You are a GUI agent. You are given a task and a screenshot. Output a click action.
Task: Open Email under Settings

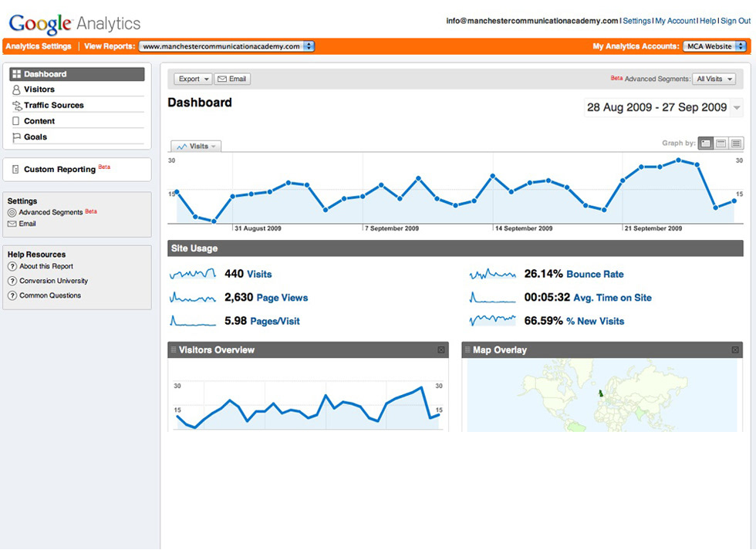pos(27,224)
